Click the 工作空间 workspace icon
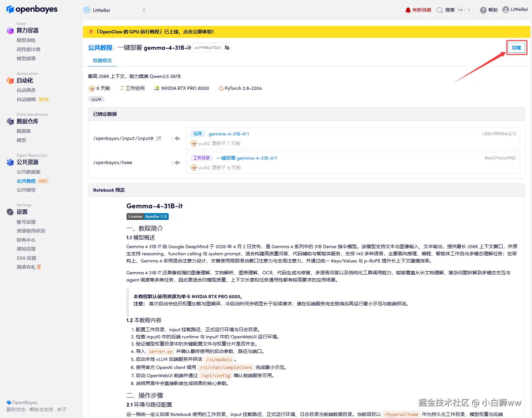532x418 pixels. [122, 88]
